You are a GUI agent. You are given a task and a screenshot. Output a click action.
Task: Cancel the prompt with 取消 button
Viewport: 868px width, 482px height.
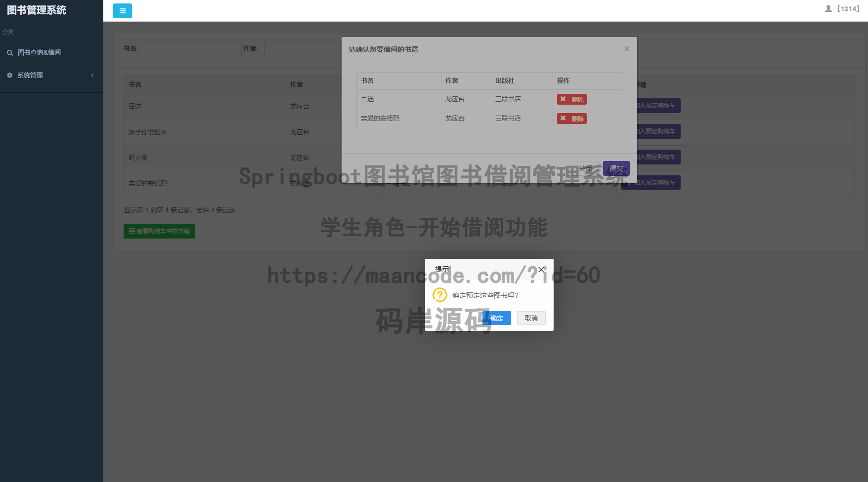pos(531,318)
